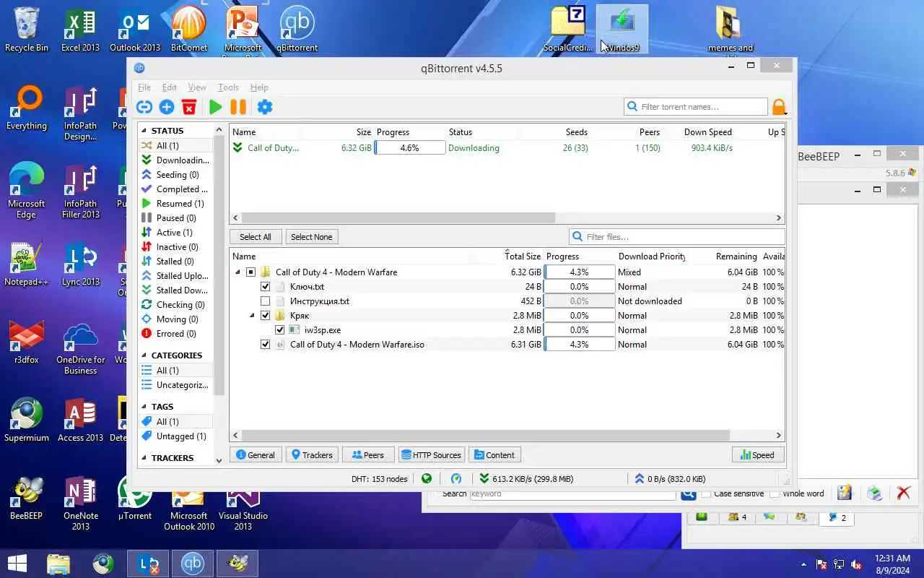Screen dimensions: 924x578
Task: Click the BeeBEEP bee icon on taskbar
Action: (x=237, y=563)
